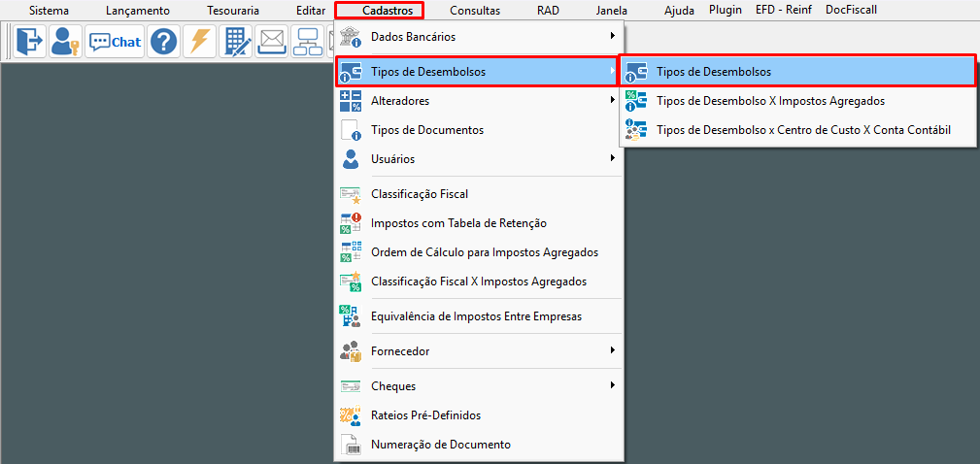Select Impostos com Tabela de Retenção
980x464 pixels.
[479, 223]
